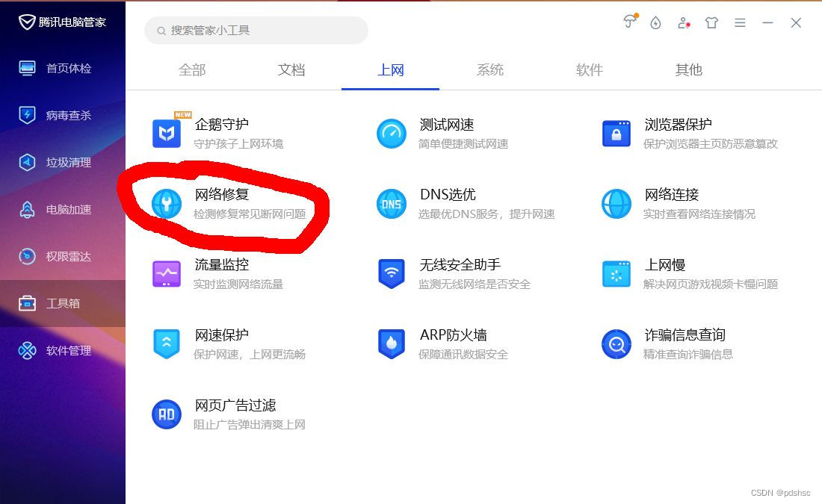Open the 流量监控 purple monitor icon
The image size is (822, 504).
pyautogui.click(x=167, y=273)
